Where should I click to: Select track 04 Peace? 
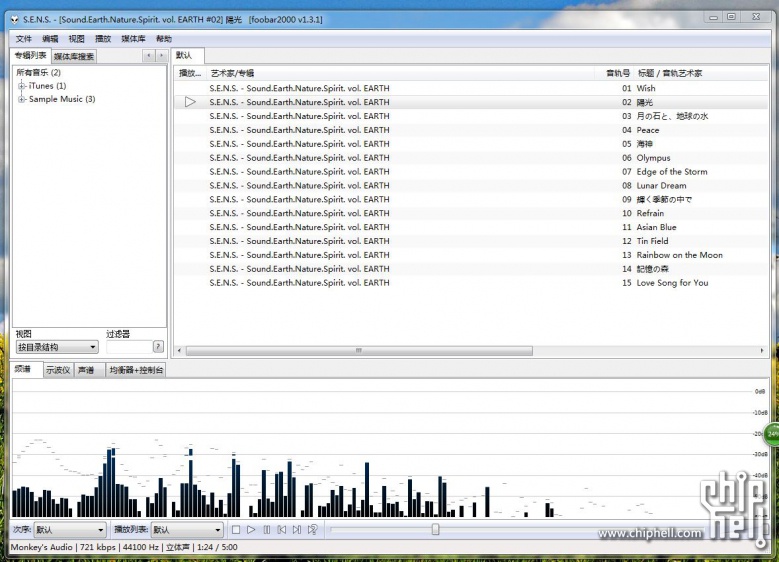click(x=471, y=130)
